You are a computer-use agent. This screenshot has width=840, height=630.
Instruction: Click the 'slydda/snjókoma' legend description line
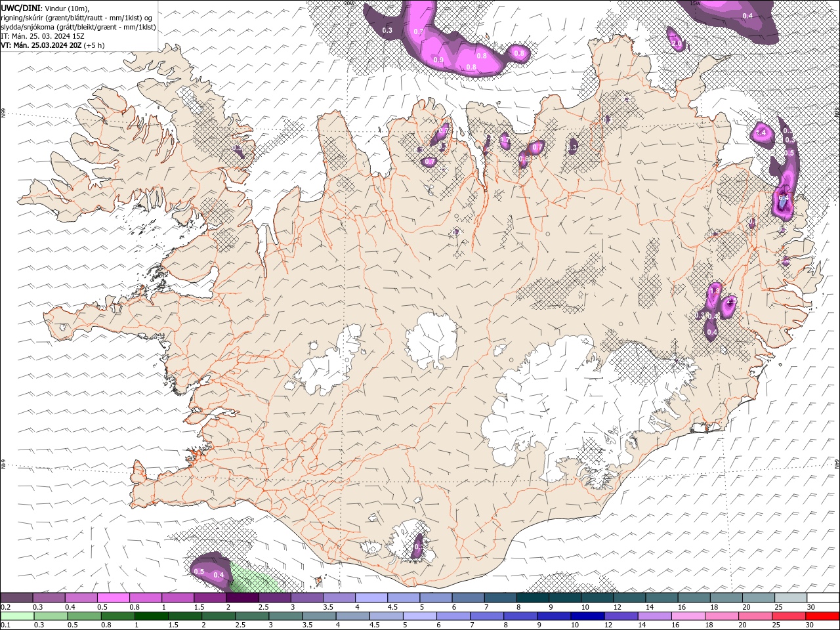(78, 27)
